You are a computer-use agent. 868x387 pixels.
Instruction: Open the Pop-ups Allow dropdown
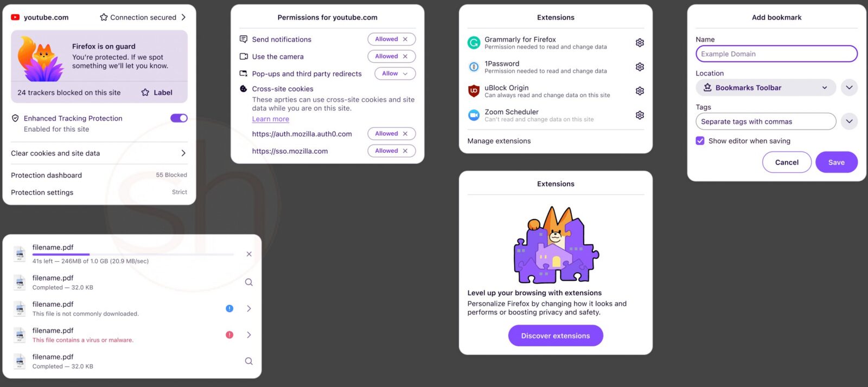tap(395, 74)
